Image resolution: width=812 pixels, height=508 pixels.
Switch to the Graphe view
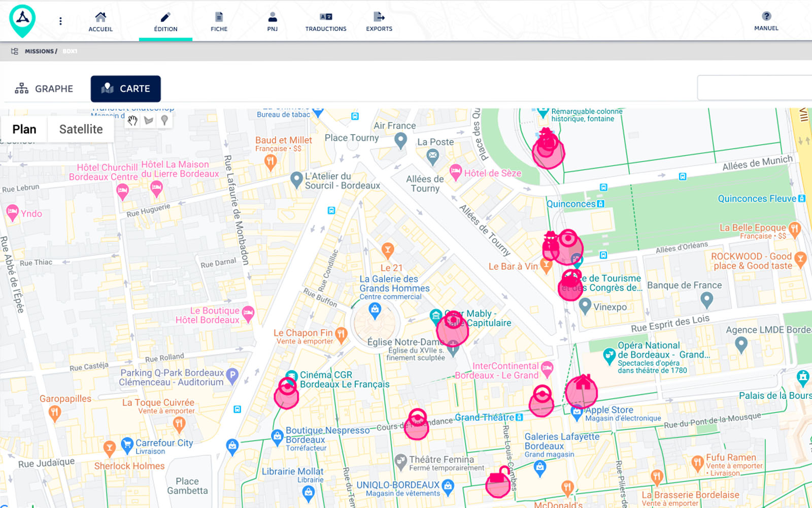click(44, 88)
